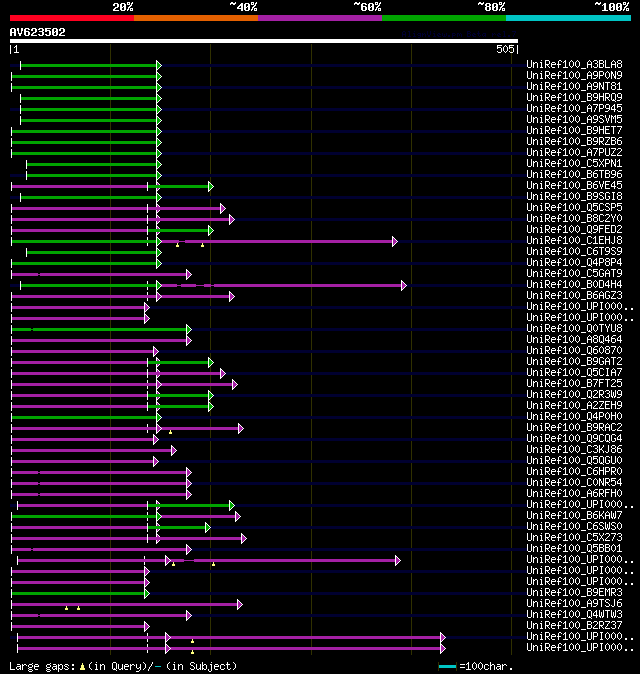640x674 pixels.
Task: Select the UniRef100_C6HPR0 entry
Action: 574,472
